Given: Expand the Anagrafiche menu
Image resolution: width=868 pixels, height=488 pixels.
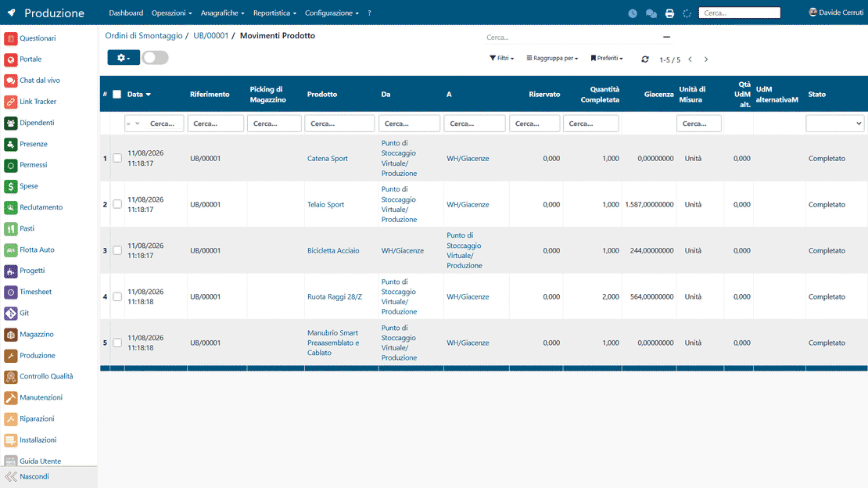Looking at the screenshot, I should [223, 13].
